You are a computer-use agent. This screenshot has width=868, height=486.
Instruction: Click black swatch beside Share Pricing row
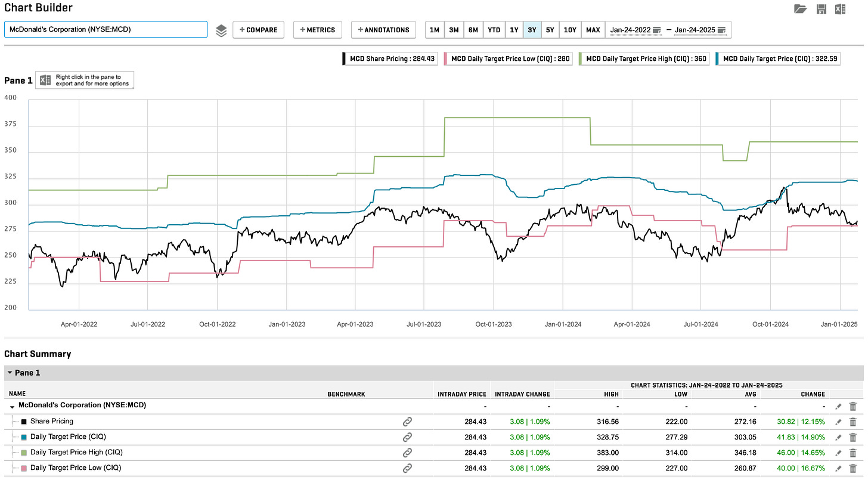click(24, 422)
